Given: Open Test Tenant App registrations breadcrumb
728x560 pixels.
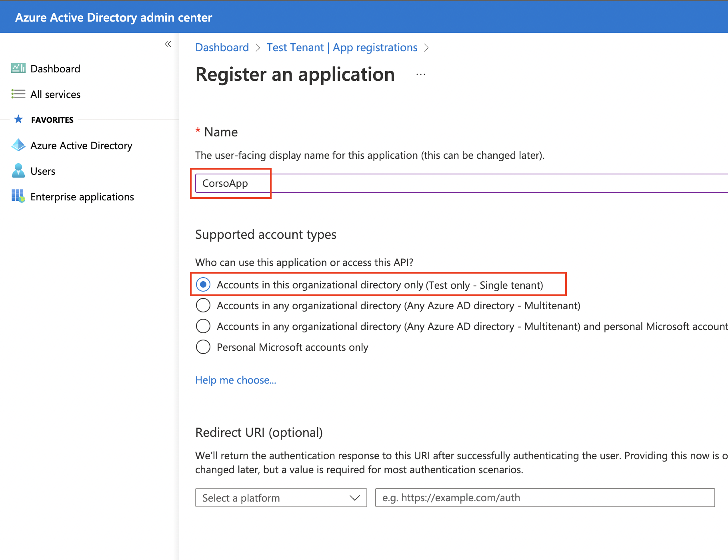Looking at the screenshot, I should [342, 47].
